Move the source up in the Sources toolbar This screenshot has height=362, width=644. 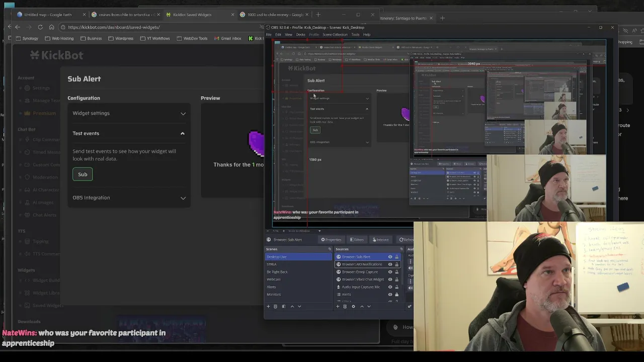(x=362, y=306)
